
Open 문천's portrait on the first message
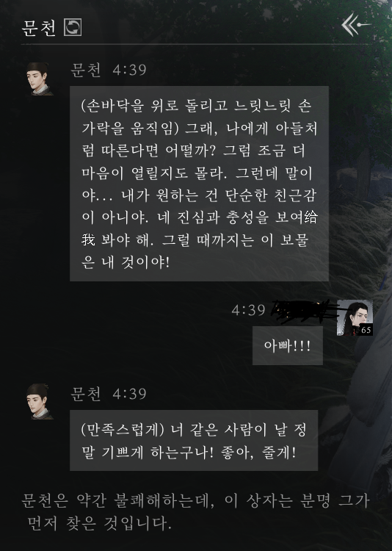[40, 79]
